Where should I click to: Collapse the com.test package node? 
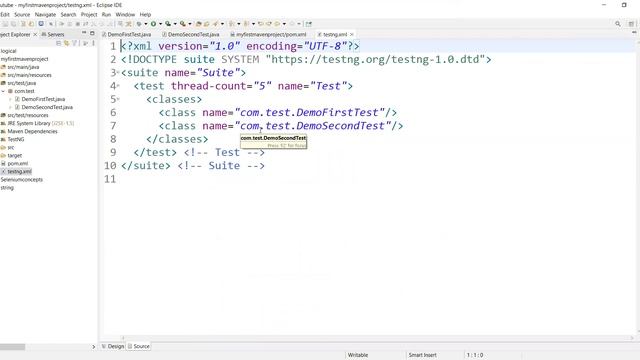click(x=3, y=91)
